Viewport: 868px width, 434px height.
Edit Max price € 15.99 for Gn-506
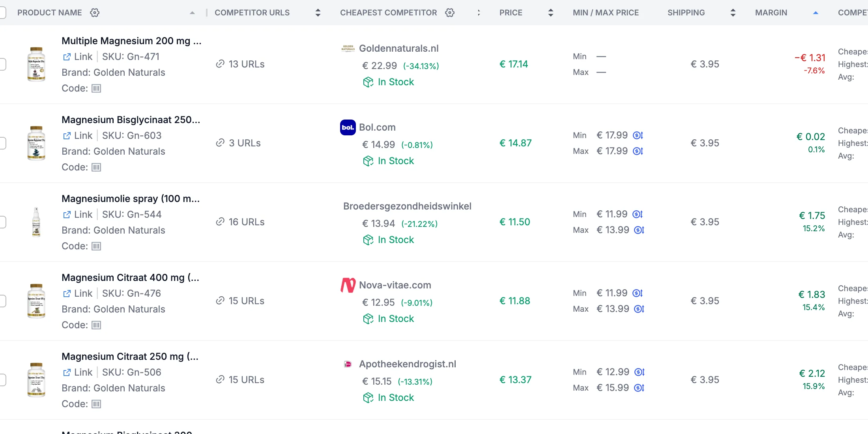click(x=639, y=388)
